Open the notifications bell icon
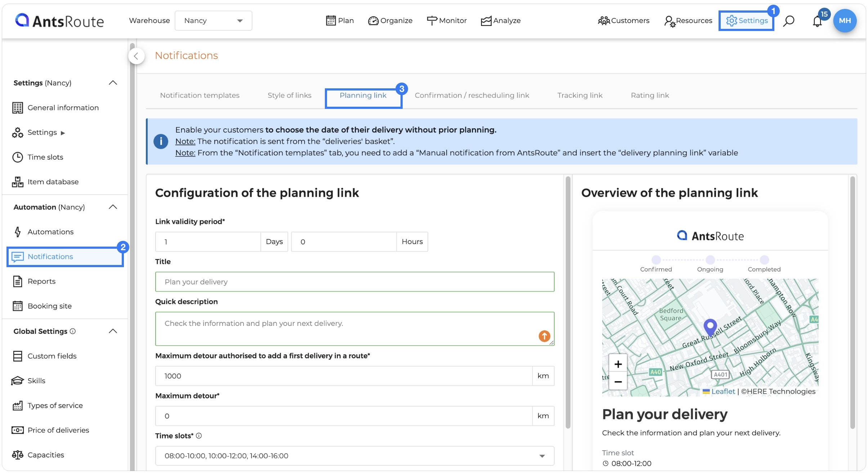The width and height of the screenshot is (868, 473). [817, 22]
